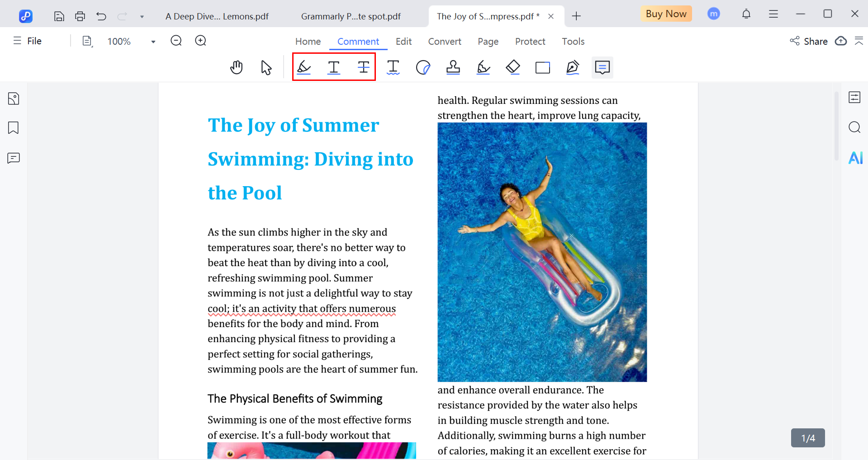The image size is (868, 460).
Task: Choose the Strikethrough tool
Action: [x=364, y=67]
